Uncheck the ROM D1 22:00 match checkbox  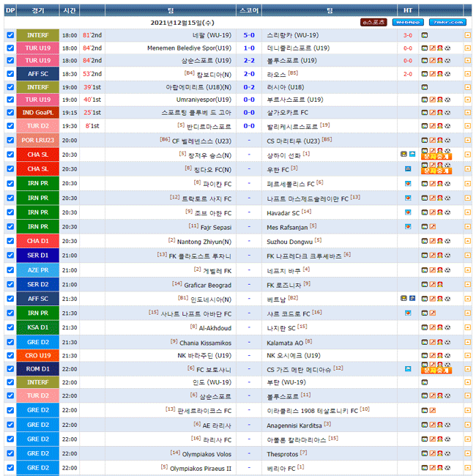[10, 369]
